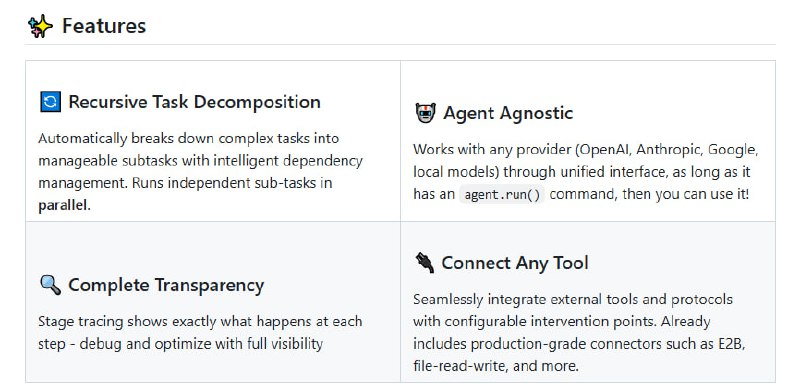Click the agent.run() code snippet
Image resolution: width=800 pixels, height=392 pixels.
(502, 195)
